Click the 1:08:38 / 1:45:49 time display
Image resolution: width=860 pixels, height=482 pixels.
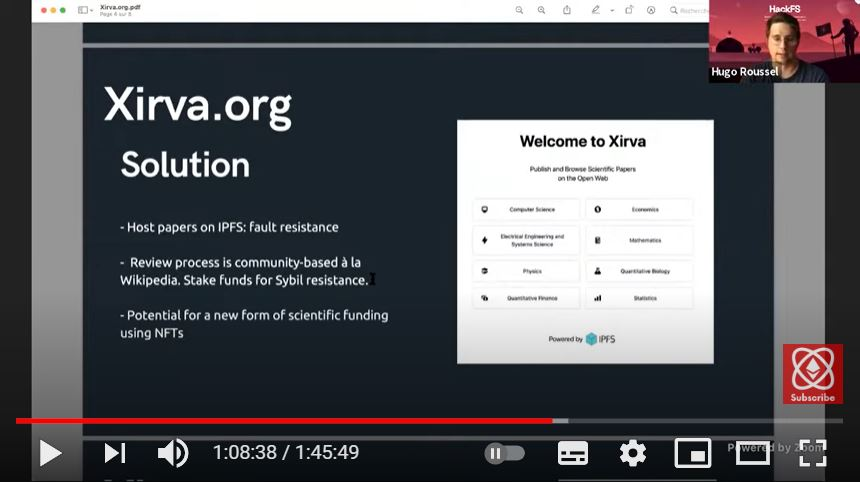pyautogui.click(x=286, y=452)
